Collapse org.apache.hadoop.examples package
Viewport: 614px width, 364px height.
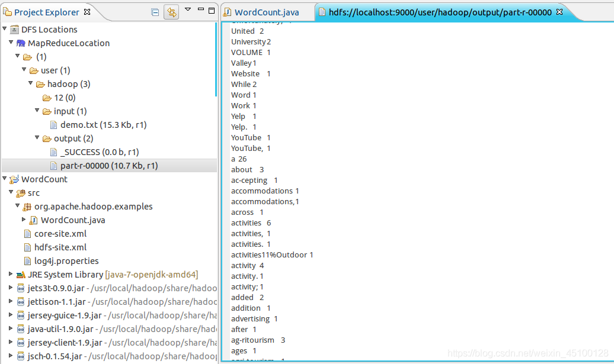(x=18, y=205)
